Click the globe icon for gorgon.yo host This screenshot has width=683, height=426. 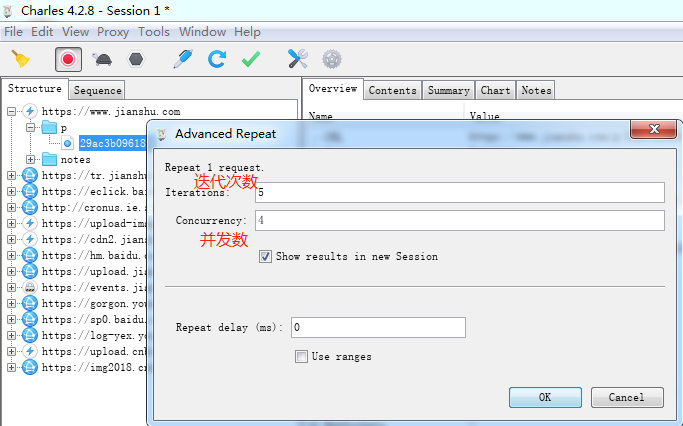(30, 303)
